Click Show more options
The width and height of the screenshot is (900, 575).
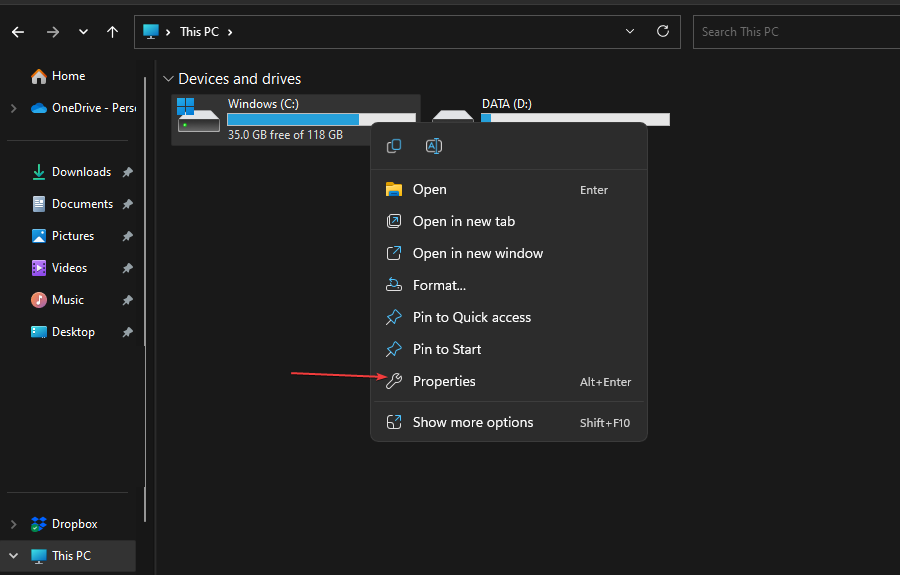pyautogui.click(x=473, y=422)
